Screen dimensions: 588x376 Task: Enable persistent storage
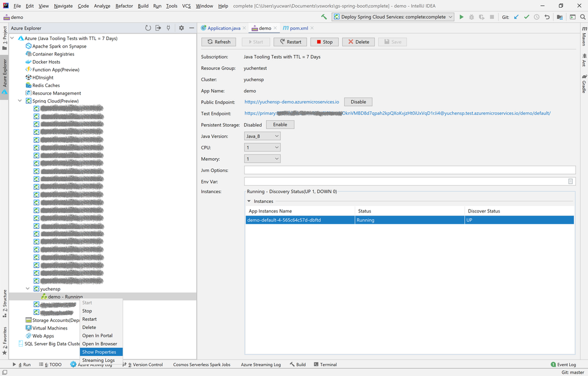click(280, 125)
